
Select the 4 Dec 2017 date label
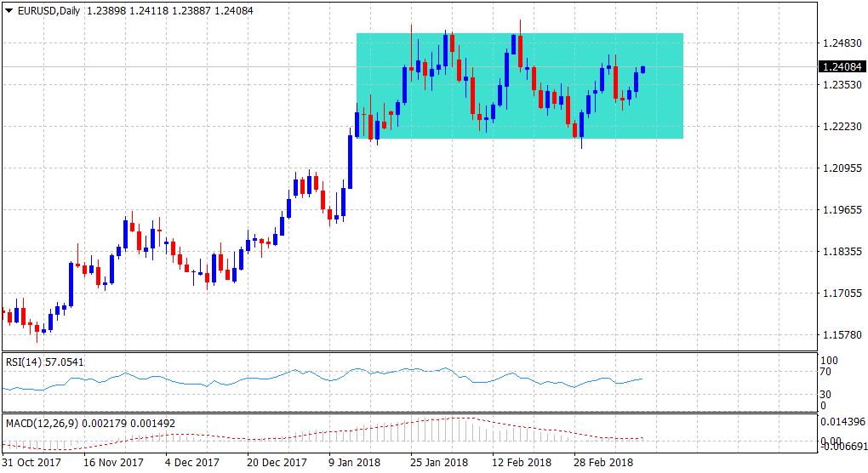(192, 462)
